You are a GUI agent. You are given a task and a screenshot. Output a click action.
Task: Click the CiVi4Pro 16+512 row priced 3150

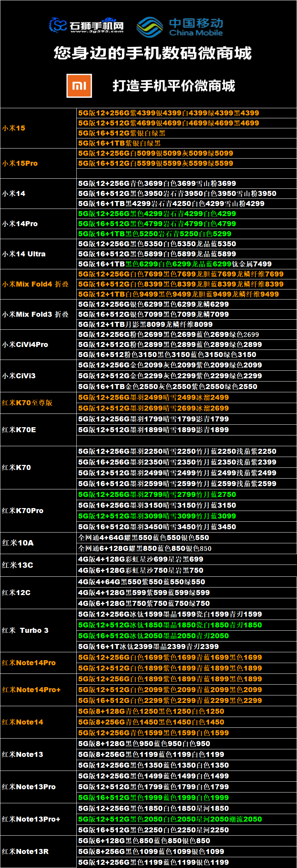coord(186,355)
